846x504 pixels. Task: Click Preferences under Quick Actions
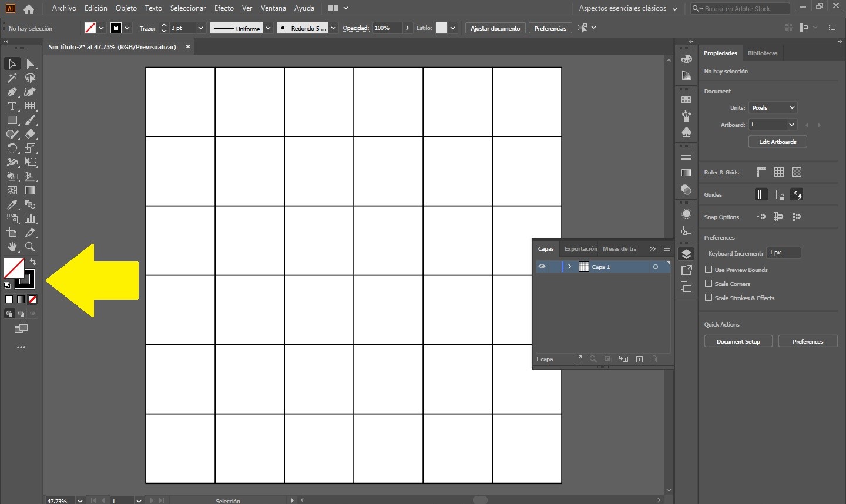point(808,341)
